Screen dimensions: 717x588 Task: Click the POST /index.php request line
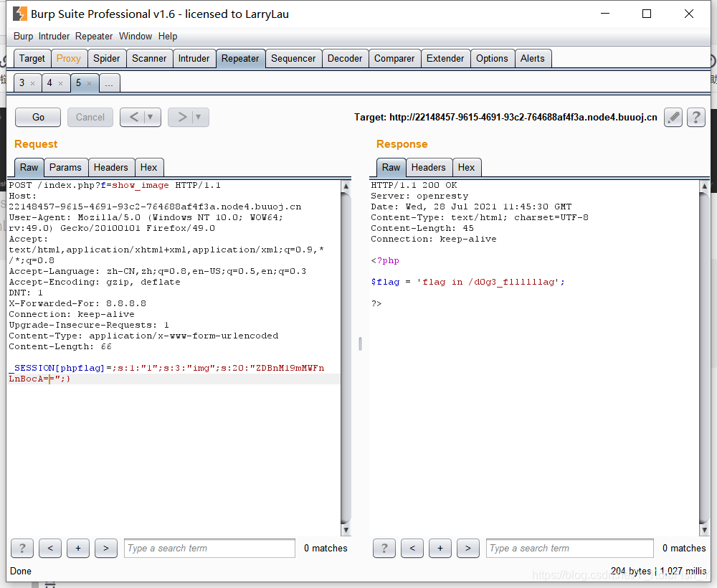(115, 185)
